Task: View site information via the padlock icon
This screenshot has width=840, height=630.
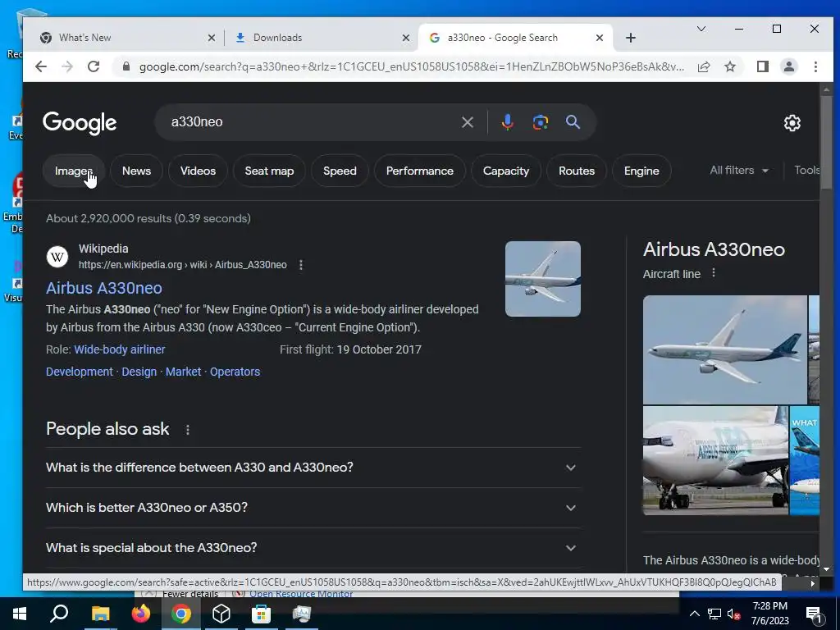Action: point(126,66)
